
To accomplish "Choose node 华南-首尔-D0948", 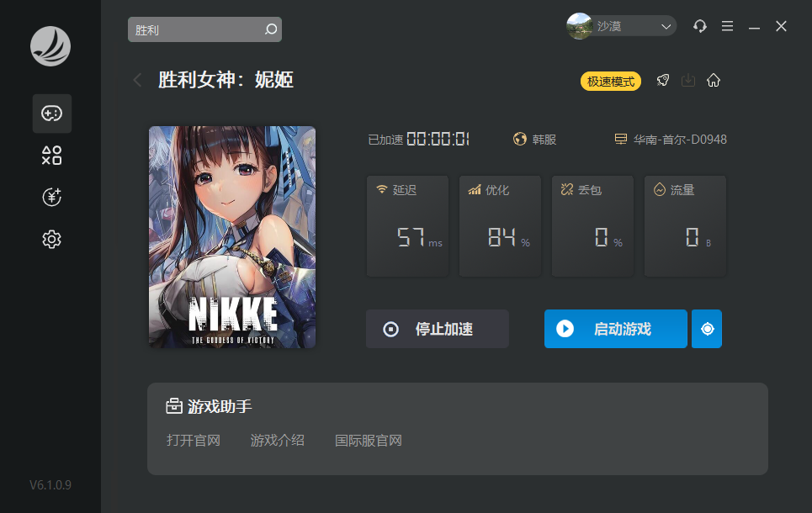I will tap(671, 140).
